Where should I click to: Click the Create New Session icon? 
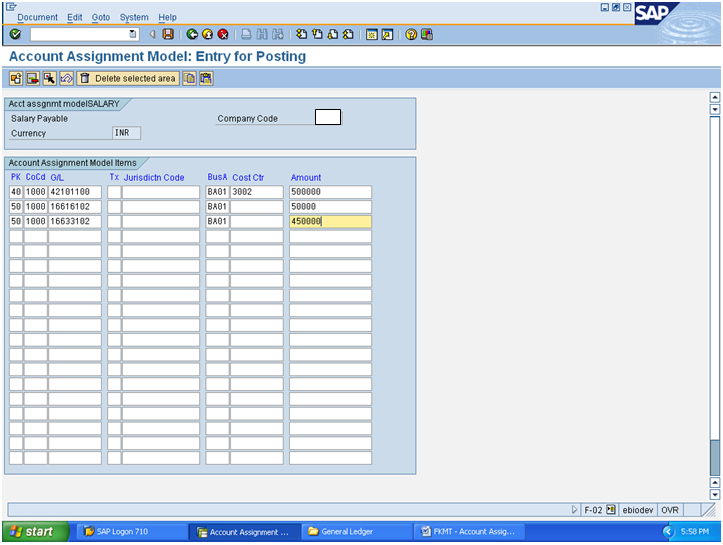click(372, 34)
